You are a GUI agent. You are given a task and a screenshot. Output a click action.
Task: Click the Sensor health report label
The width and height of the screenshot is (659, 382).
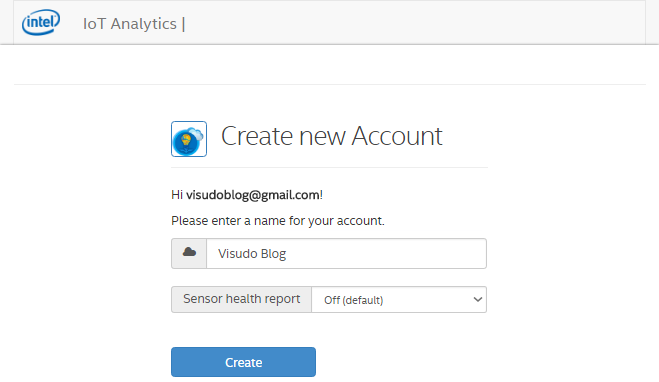point(242,299)
